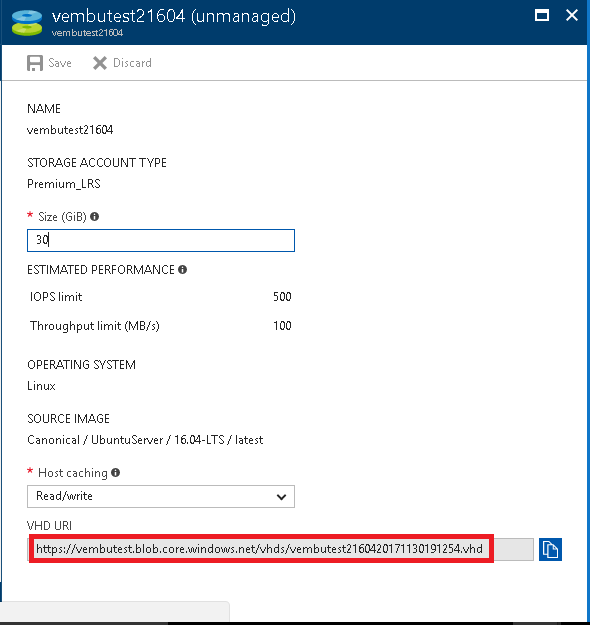
Task: Click the Discard label in the toolbar
Action: (x=132, y=63)
